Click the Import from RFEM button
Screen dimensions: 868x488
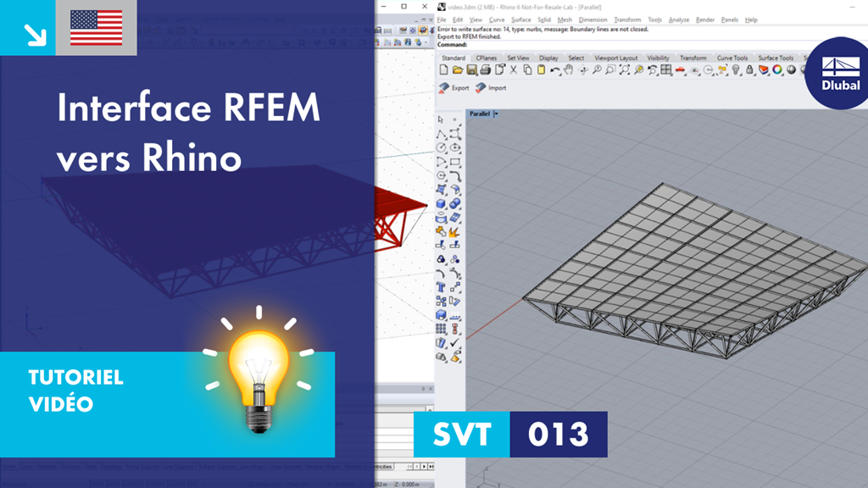pos(491,88)
